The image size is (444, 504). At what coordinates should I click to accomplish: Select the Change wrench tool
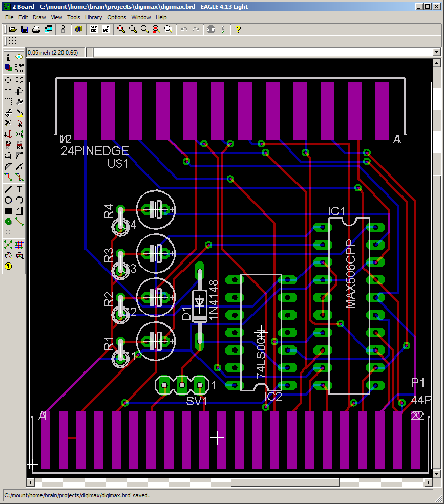click(x=19, y=102)
